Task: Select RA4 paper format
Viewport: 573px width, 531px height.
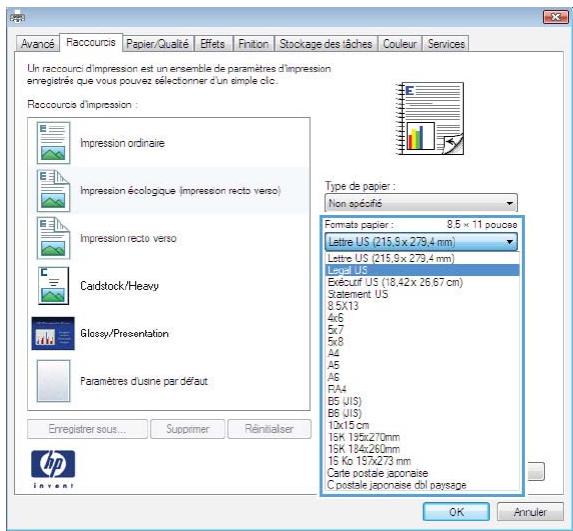Action: 422,389
